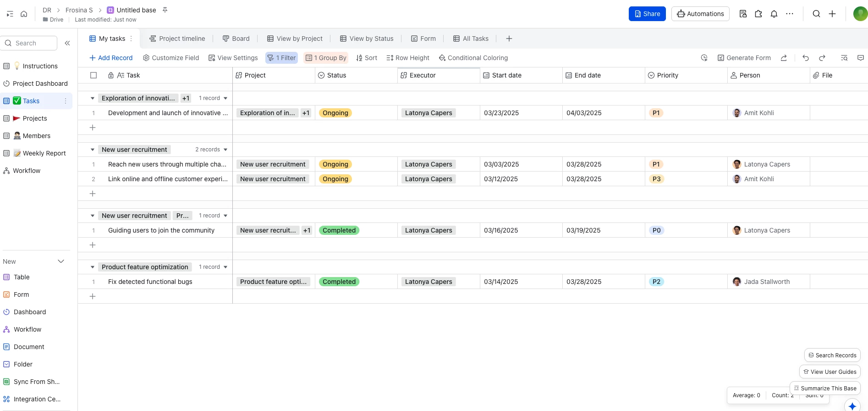Open the user profile avatar
The image size is (868, 411).
coord(860,14)
